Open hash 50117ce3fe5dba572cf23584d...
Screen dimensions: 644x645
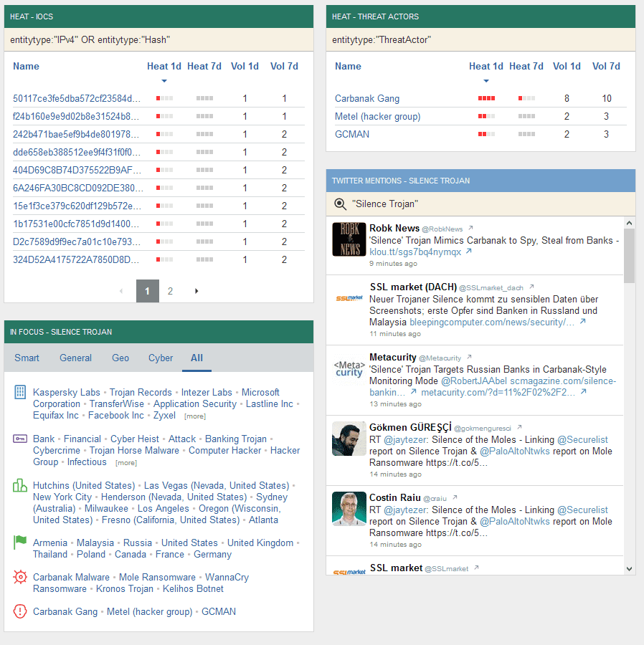click(77, 98)
